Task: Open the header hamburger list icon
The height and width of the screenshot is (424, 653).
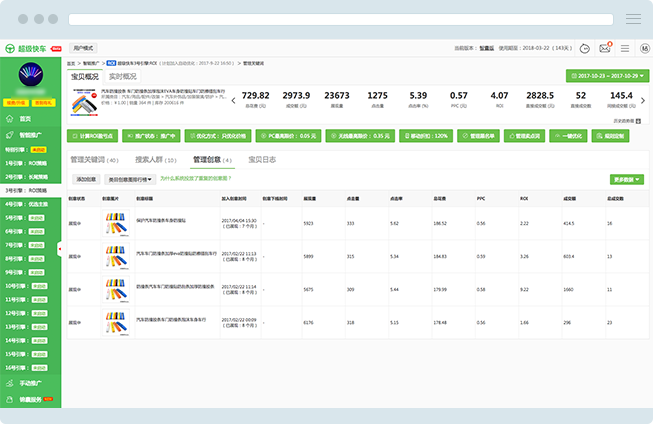Action: pos(625,47)
